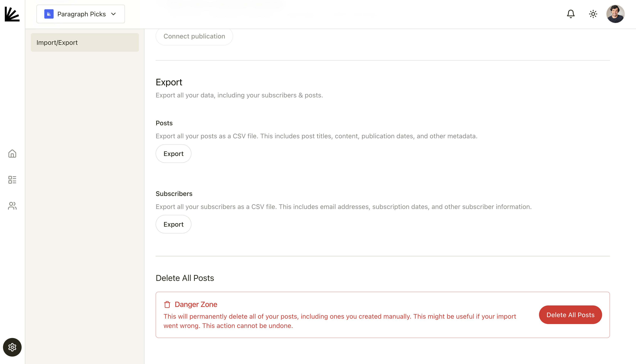
Task: Open the subscribers people icon
Action: click(x=12, y=206)
